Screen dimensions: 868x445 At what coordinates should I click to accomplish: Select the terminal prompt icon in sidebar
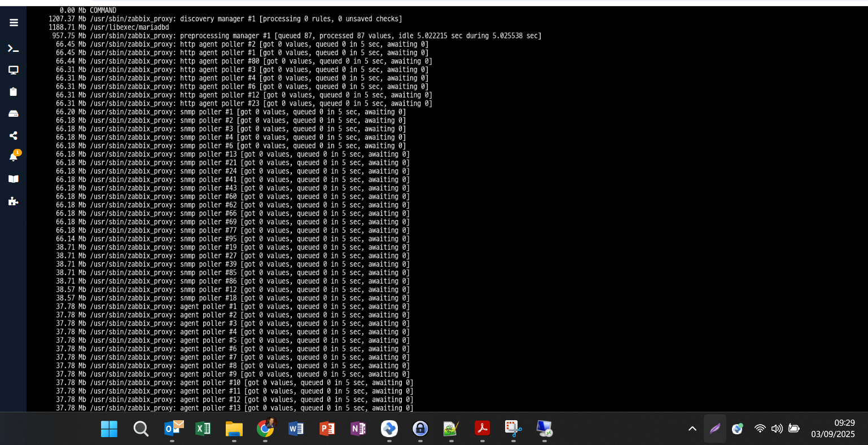[14, 49]
